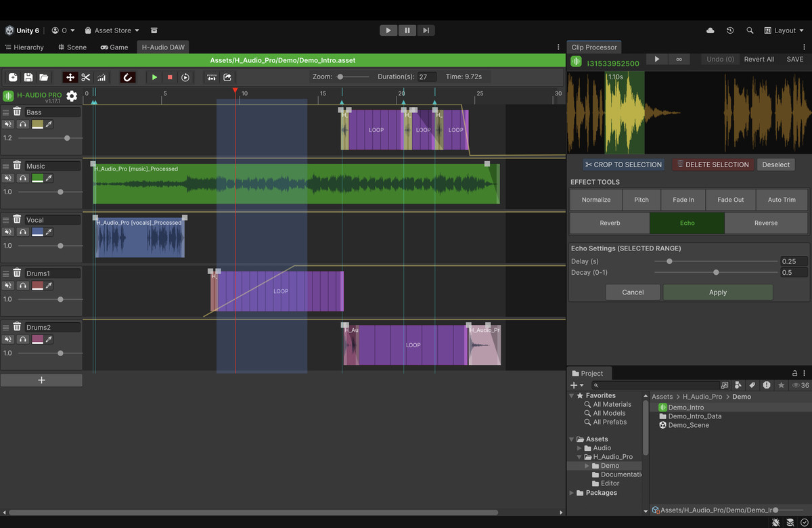
Task: Solo the Drums1 track with the headphone toggle
Action: tap(23, 285)
